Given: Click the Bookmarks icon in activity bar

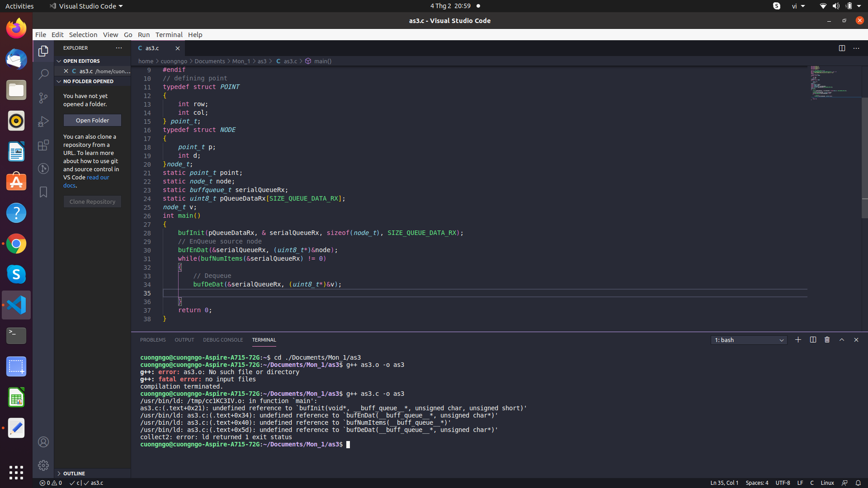Looking at the screenshot, I should pyautogui.click(x=43, y=192).
